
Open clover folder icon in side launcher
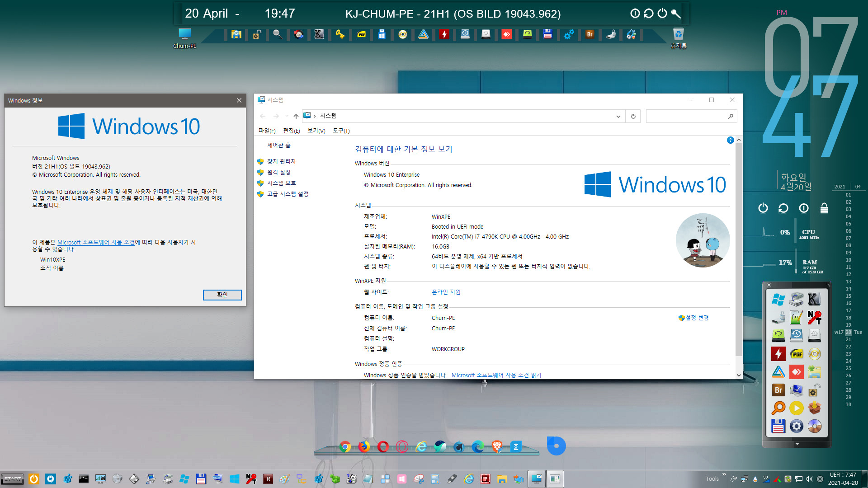tap(814, 372)
